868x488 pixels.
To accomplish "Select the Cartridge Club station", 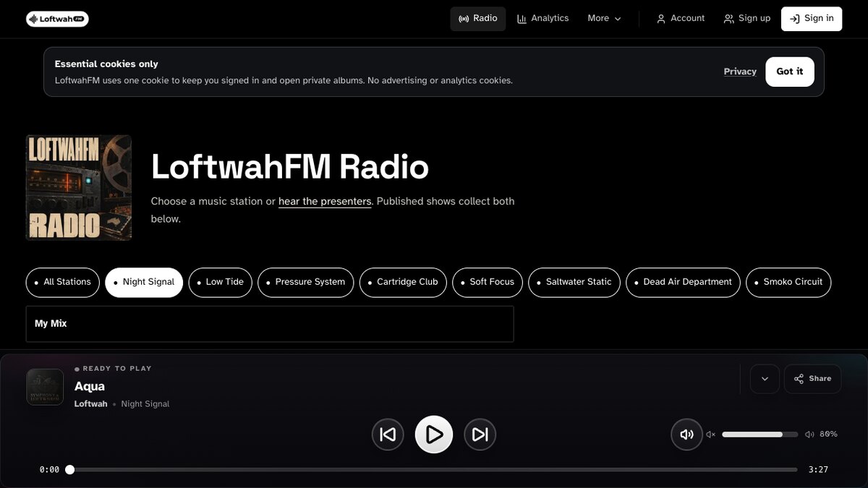I will coord(403,282).
